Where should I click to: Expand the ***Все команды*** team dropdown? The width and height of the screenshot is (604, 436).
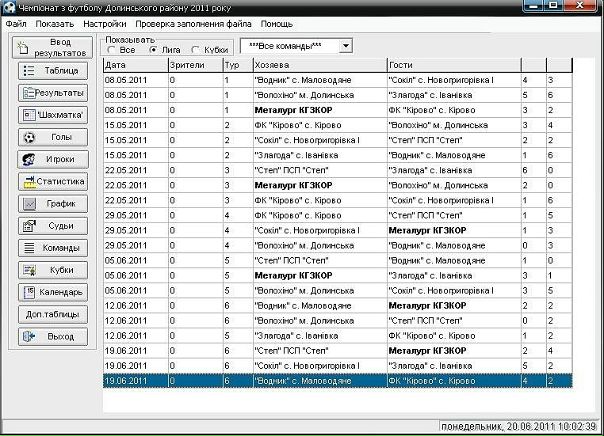[x=345, y=46]
